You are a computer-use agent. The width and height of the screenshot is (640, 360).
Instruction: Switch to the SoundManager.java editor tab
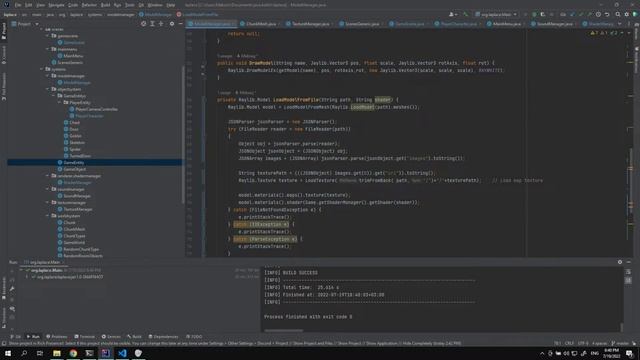tap(552, 24)
